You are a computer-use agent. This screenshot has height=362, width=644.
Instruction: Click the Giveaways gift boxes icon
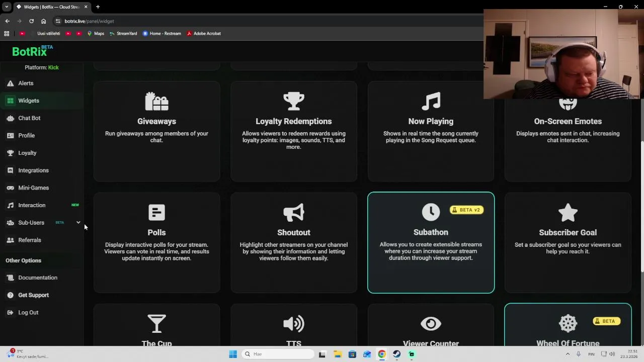point(156,101)
